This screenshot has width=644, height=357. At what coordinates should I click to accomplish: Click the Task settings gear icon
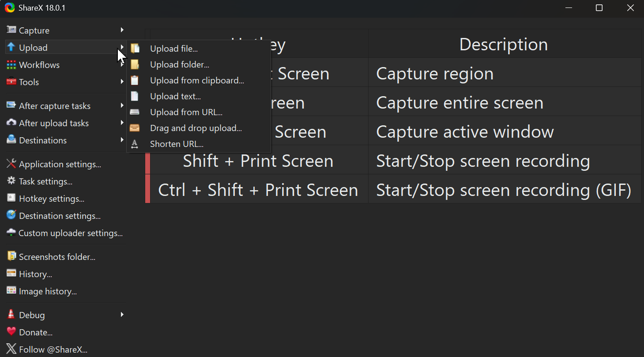(11, 181)
